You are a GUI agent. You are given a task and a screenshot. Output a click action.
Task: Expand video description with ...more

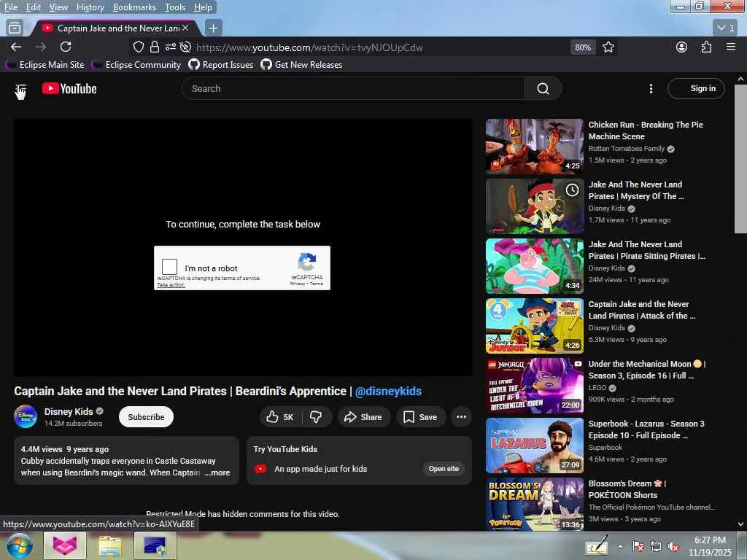[217, 472]
